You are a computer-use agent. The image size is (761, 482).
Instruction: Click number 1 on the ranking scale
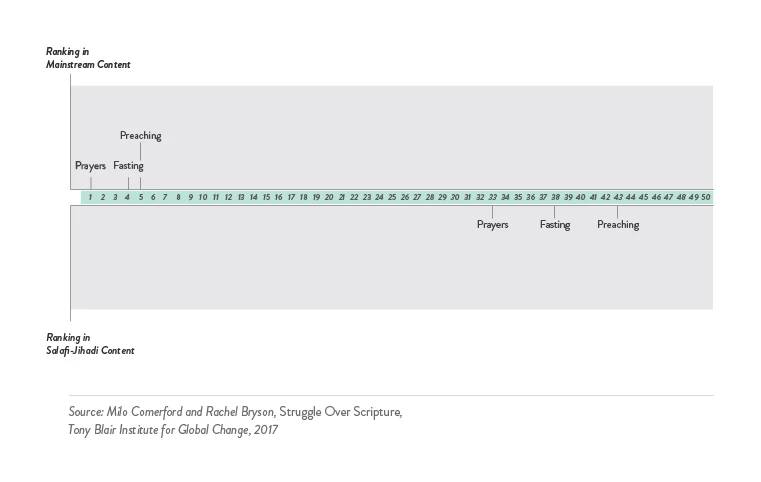90,197
